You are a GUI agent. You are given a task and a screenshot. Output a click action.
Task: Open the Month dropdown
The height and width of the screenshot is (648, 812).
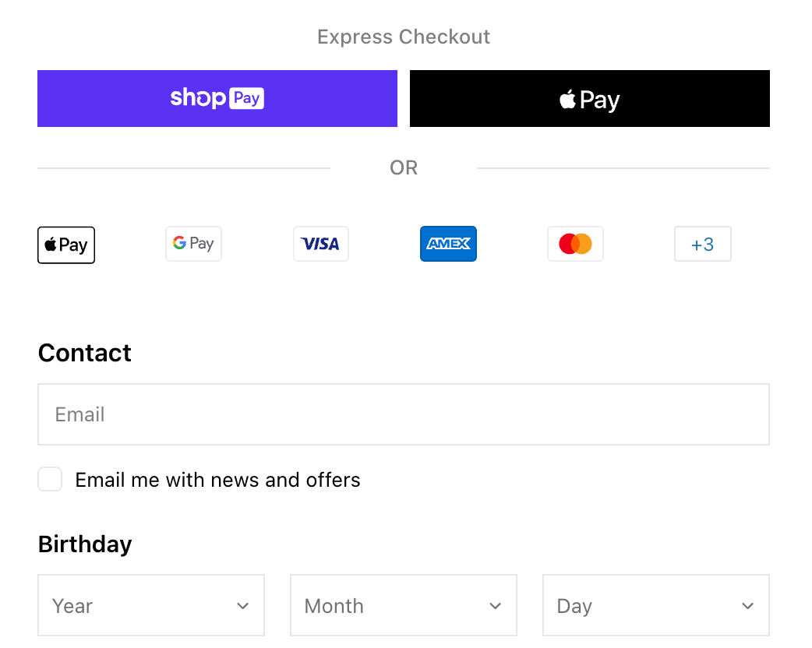pos(404,605)
